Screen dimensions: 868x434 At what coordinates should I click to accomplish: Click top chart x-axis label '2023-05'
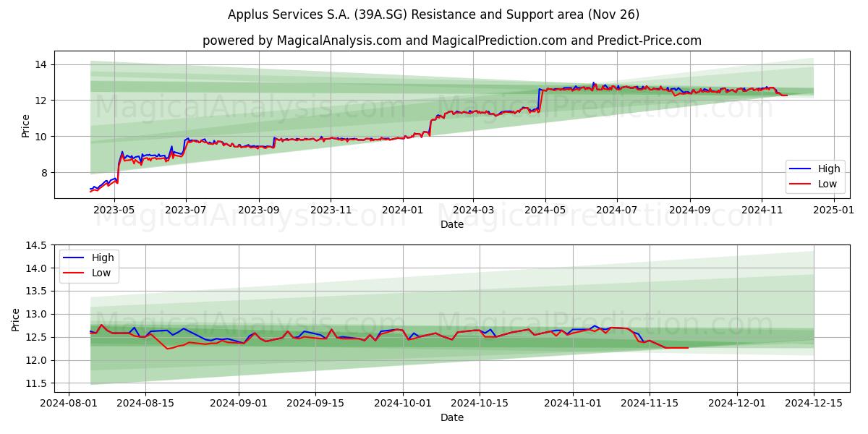115,210
